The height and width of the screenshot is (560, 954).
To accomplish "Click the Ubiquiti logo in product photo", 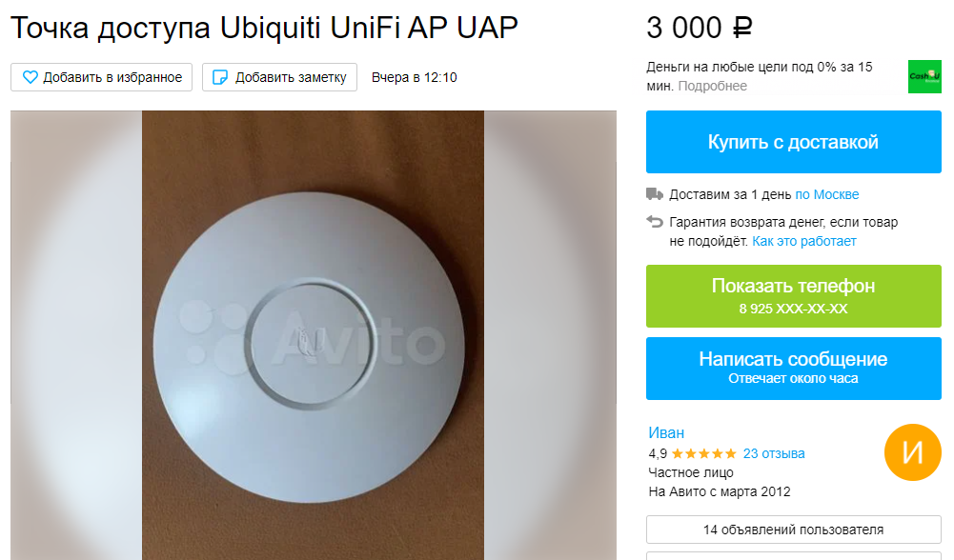I will point(310,342).
